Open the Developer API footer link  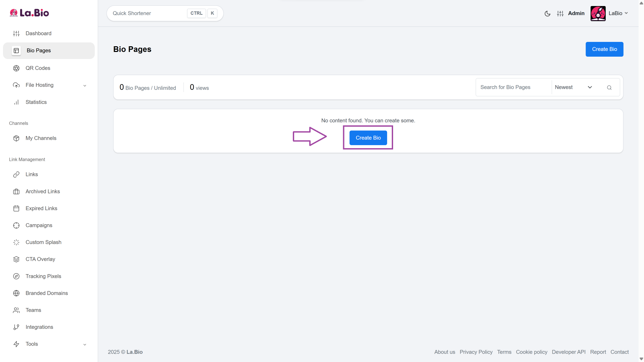tap(569, 352)
